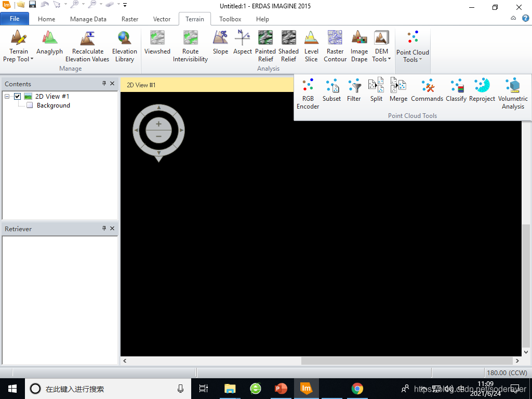This screenshot has height=399, width=532.
Task: Zoom in with the plus on navigation wheel
Action: pos(158,124)
